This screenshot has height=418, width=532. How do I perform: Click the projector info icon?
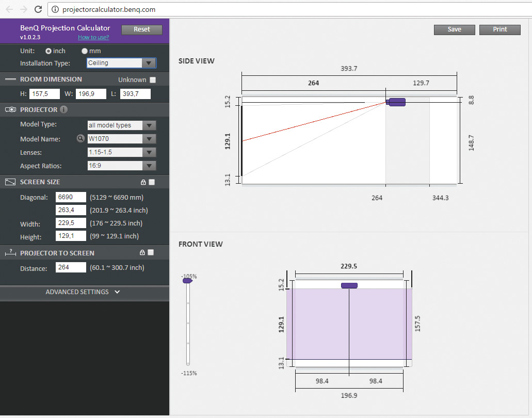(63, 109)
